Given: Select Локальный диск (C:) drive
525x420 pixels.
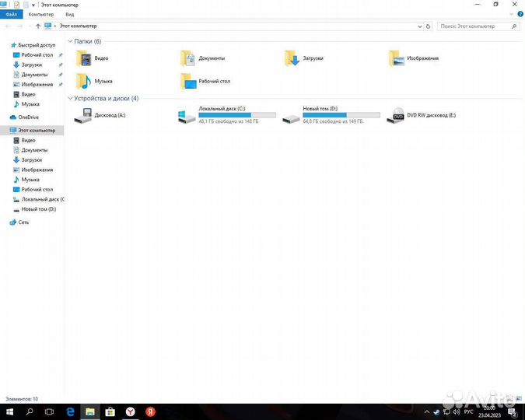Looking at the screenshot, I should point(187,116).
